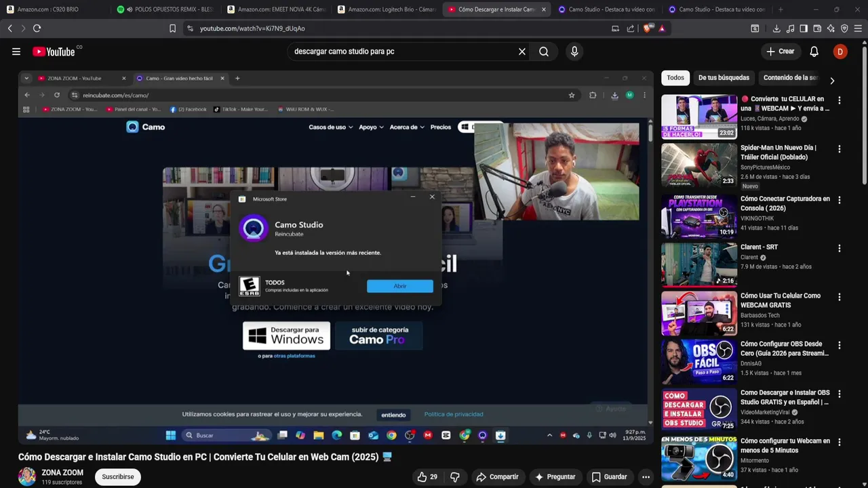Image resolution: width=868 pixels, height=488 pixels.
Task: Open options for Cómo Conectar Capturadora video
Action: click(x=840, y=201)
